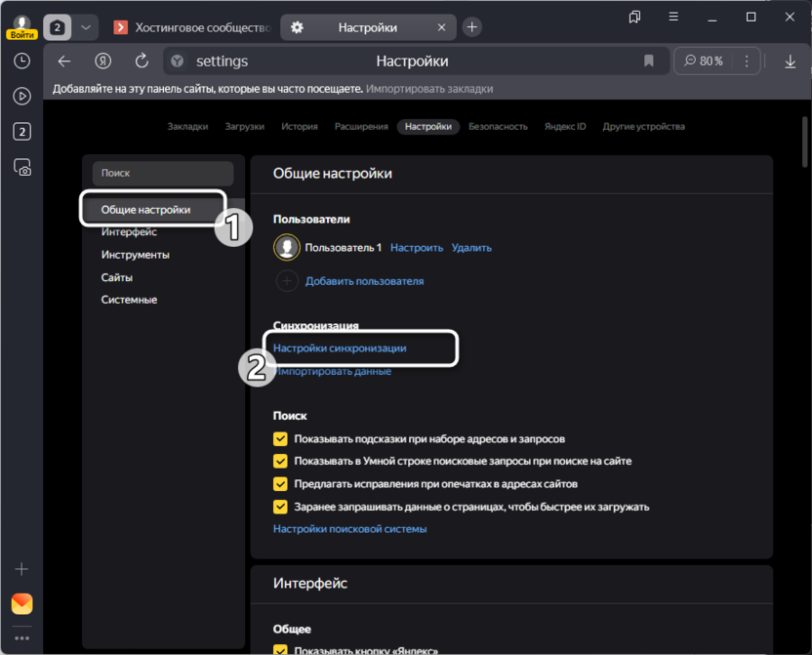Maximize the browser window

(751, 18)
